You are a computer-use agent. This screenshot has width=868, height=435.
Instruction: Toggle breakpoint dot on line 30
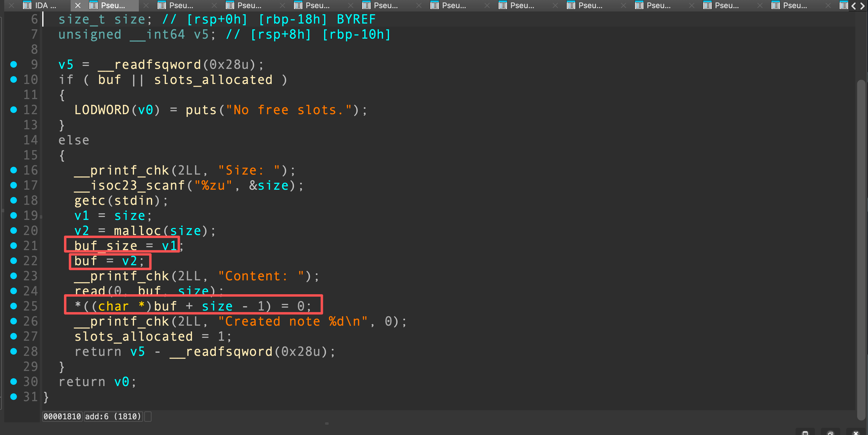coord(14,382)
